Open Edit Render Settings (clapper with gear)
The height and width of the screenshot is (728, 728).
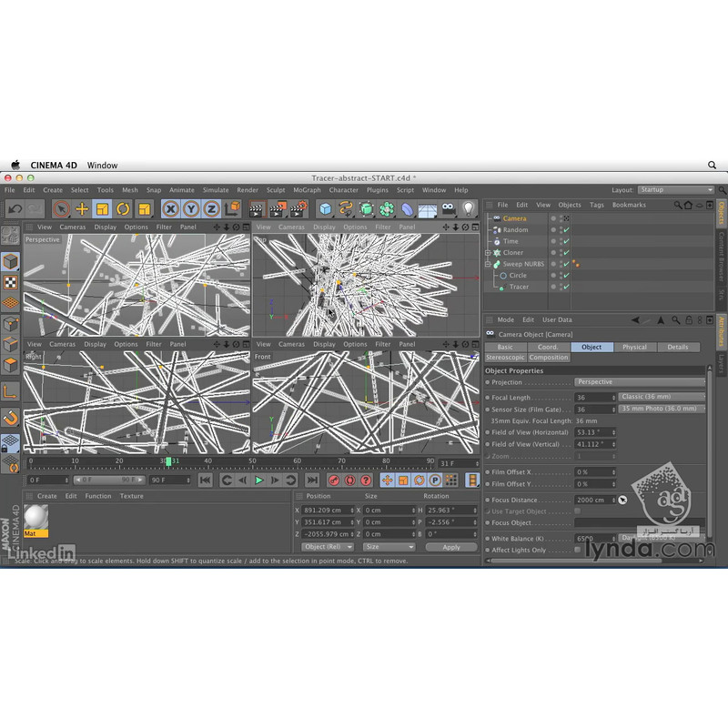pos(299,209)
